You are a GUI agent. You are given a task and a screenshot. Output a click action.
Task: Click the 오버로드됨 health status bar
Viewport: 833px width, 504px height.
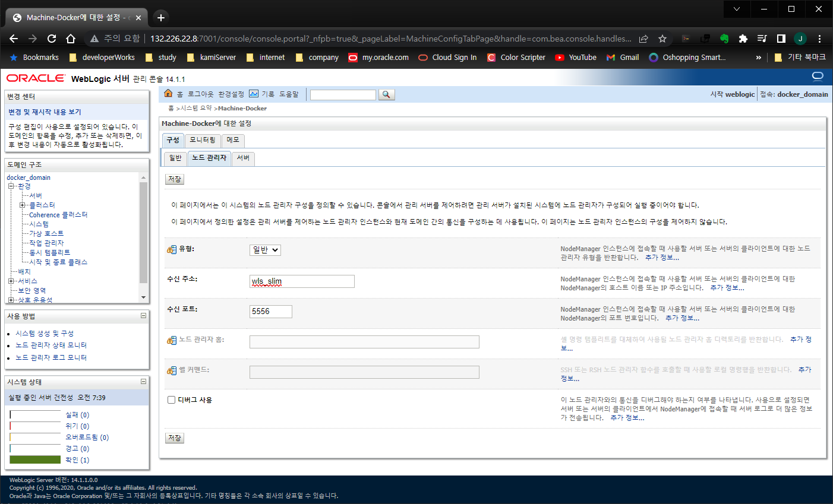click(36, 438)
